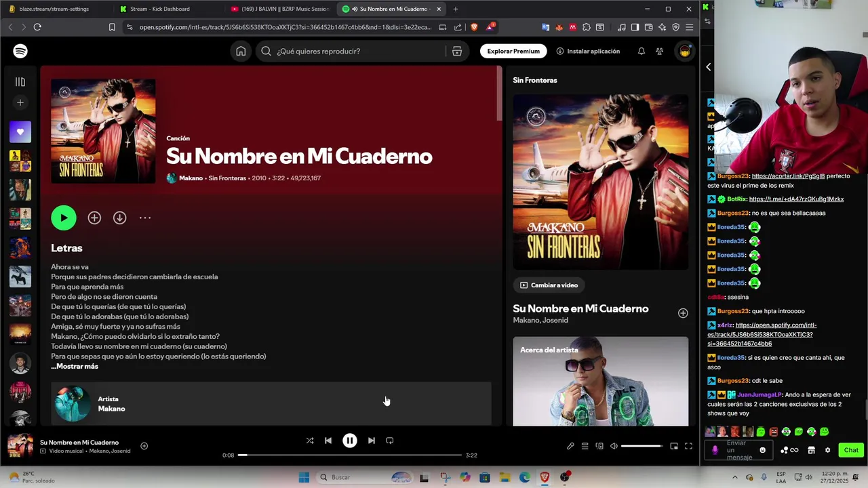The image size is (868, 488).
Task: Click the song progress bar
Action: (350, 455)
